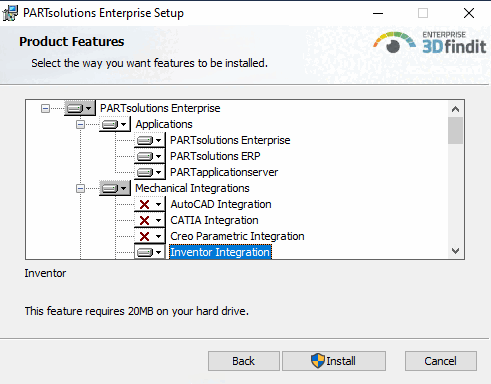Open feature dropdown for AutoCAD Integration
491x384 pixels.
150,204
